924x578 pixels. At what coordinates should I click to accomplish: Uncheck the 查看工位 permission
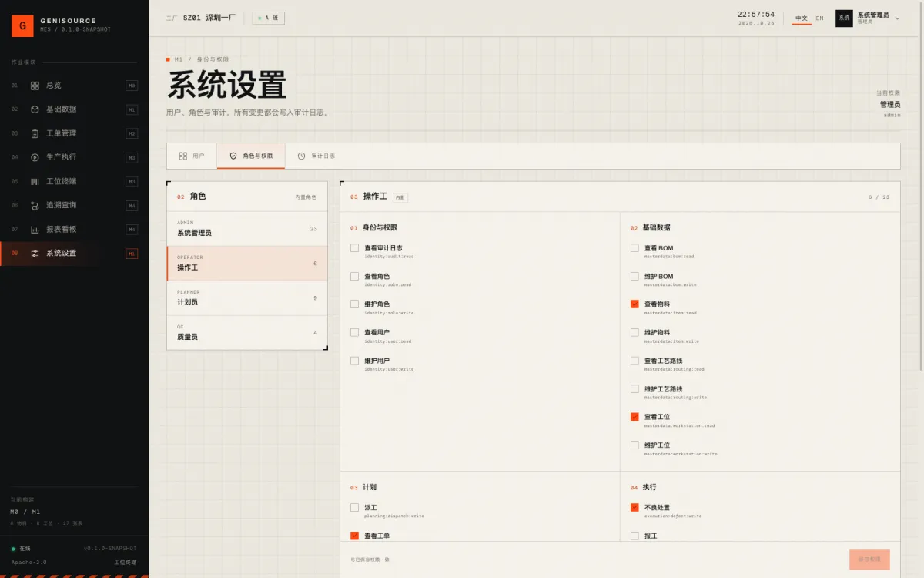point(634,417)
